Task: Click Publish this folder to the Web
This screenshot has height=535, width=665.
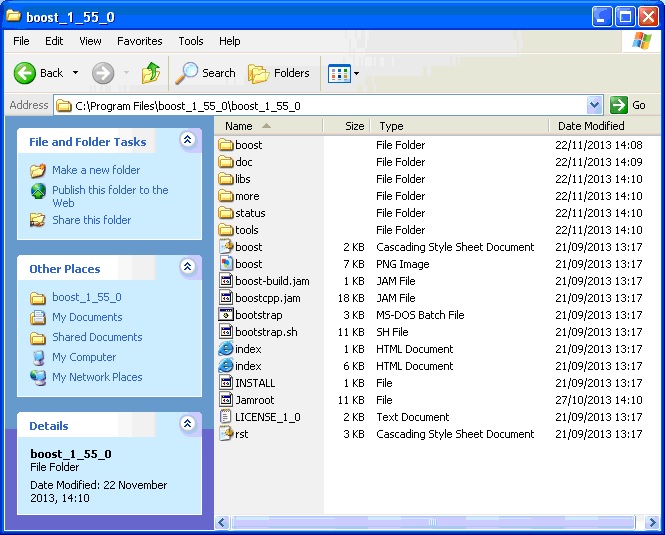Action: tap(110, 196)
